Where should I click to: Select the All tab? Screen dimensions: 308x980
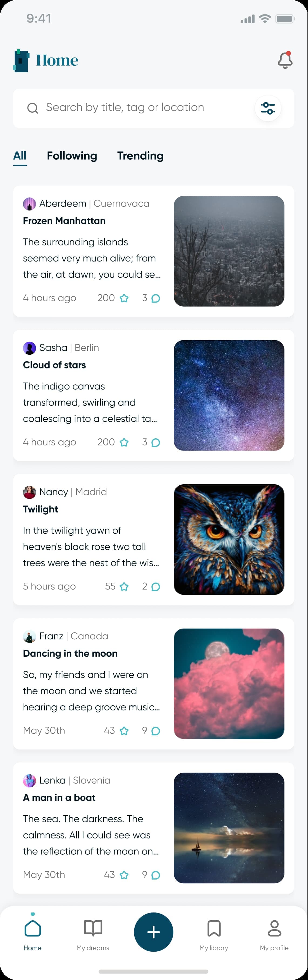point(20,156)
